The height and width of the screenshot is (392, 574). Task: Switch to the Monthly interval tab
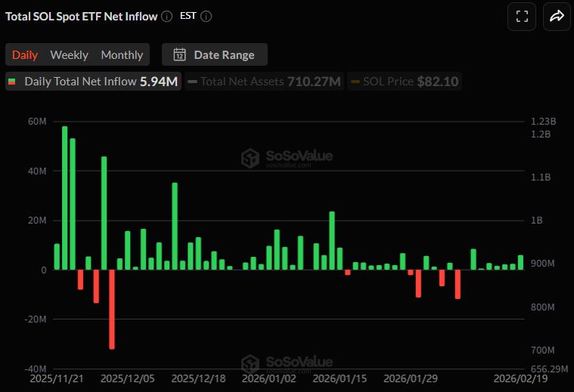click(122, 54)
